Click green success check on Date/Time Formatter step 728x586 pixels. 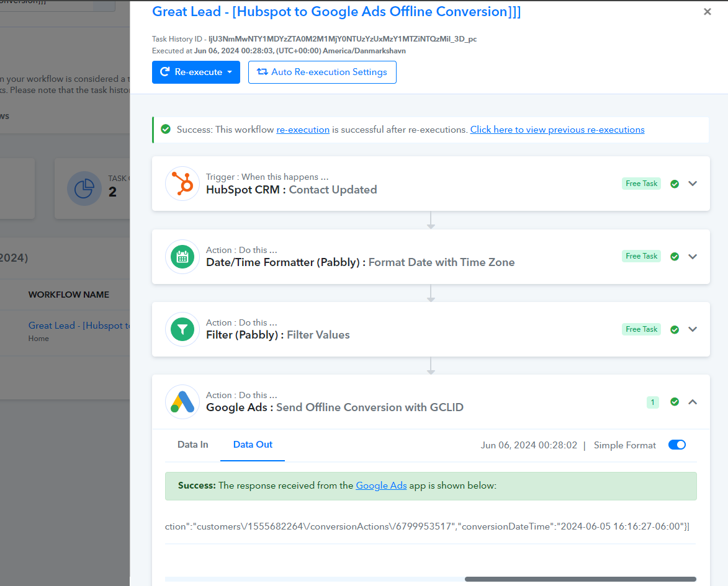675,257
